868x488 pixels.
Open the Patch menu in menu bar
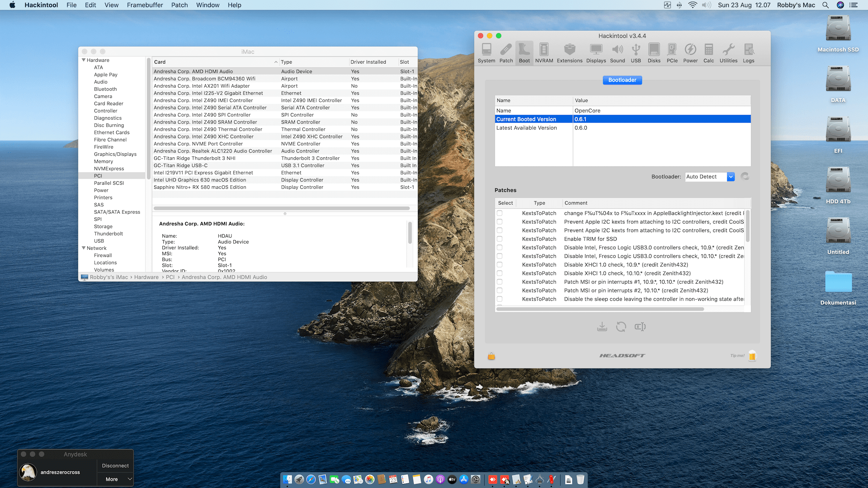[179, 5]
